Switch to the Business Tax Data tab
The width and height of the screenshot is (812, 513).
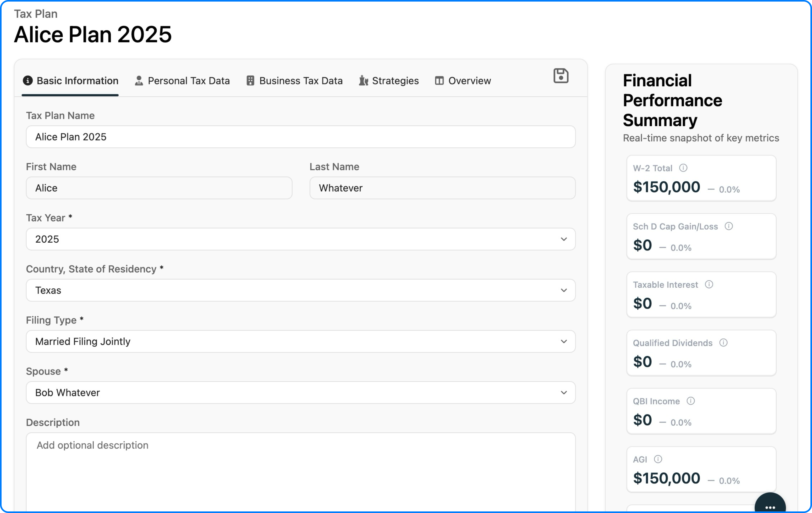click(294, 81)
